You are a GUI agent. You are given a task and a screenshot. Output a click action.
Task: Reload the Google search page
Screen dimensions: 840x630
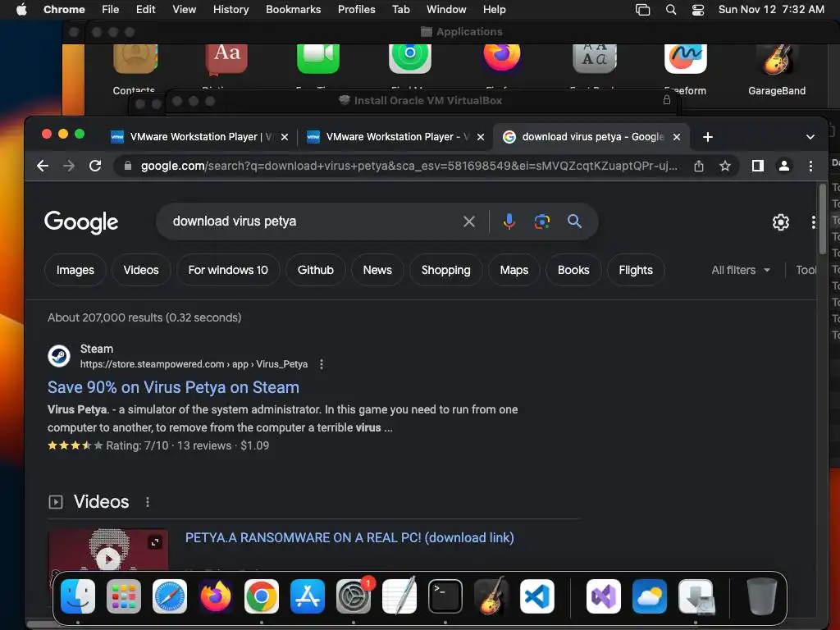click(x=95, y=166)
